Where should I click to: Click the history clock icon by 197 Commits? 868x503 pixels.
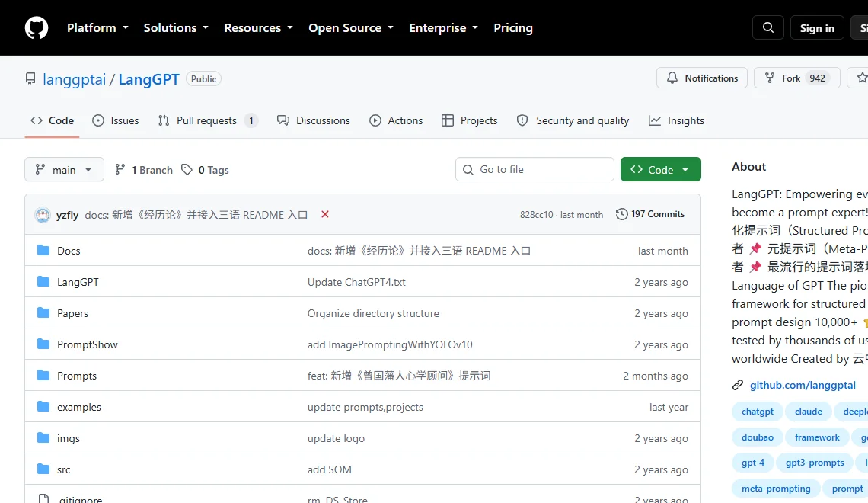click(x=621, y=214)
